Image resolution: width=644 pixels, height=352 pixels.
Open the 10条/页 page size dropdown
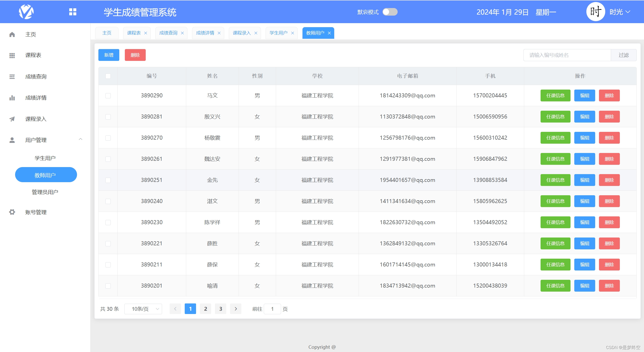click(x=143, y=309)
